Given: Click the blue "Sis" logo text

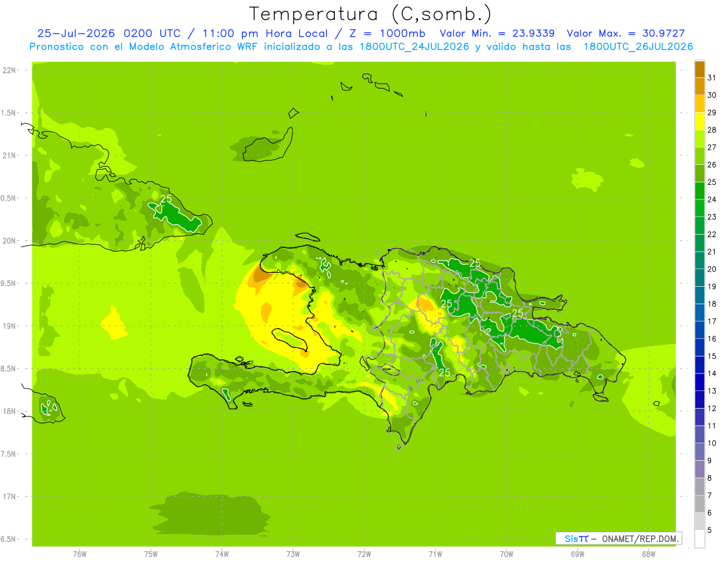Looking at the screenshot, I should 571,538.
